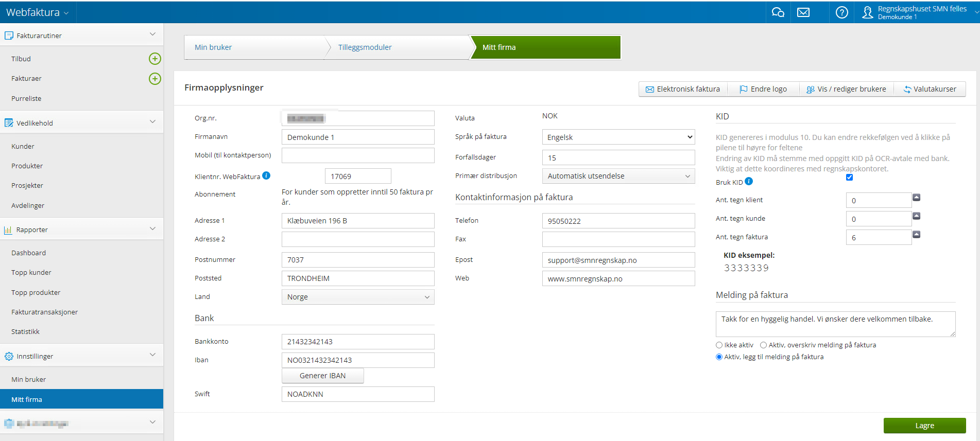Toggle the Bruk KID checkbox
Viewport: 980px width, 441px height.
tap(849, 178)
